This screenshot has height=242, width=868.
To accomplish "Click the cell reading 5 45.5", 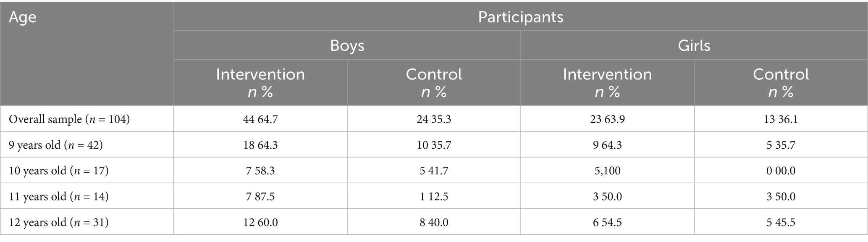I will pyautogui.click(x=781, y=222).
